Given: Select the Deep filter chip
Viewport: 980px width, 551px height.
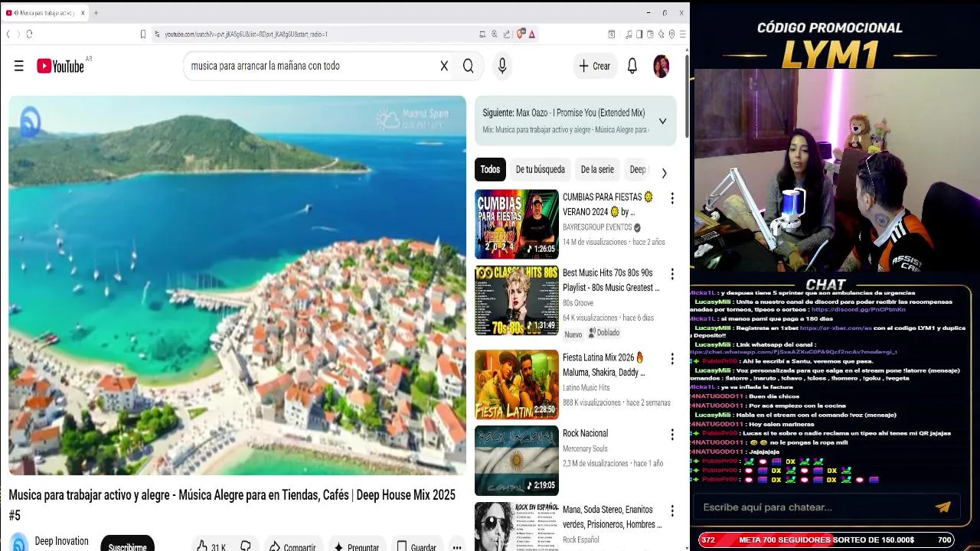Looking at the screenshot, I should [x=637, y=170].
